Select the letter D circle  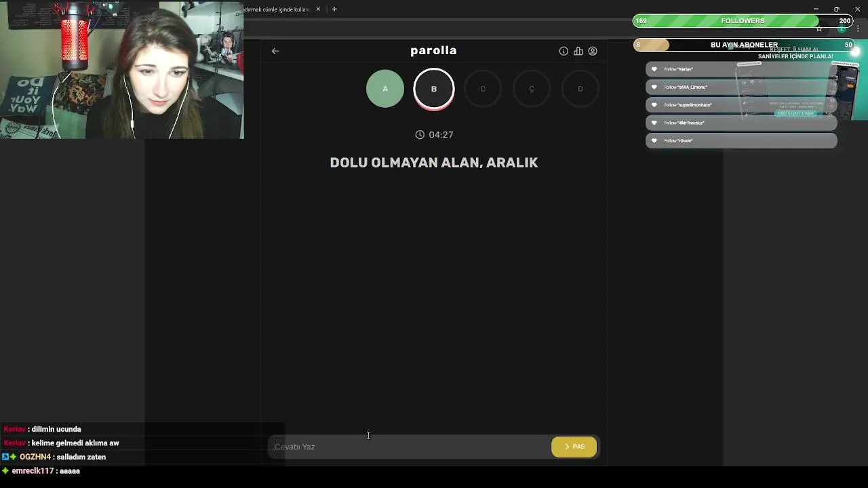click(580, 89)
